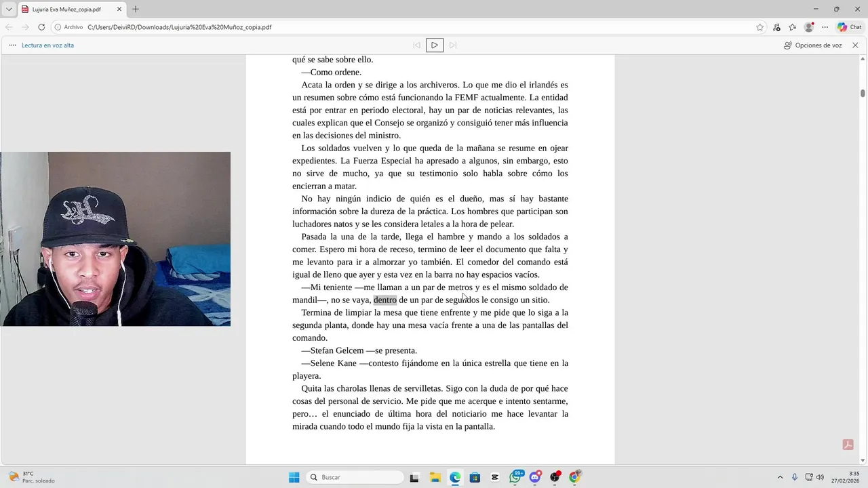The image size is (868, 488).
Task: Click the address bar file path
Action: coord(180,27)
